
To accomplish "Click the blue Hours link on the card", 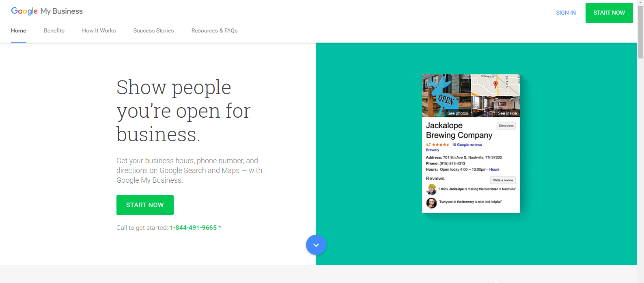I will 494,169.
